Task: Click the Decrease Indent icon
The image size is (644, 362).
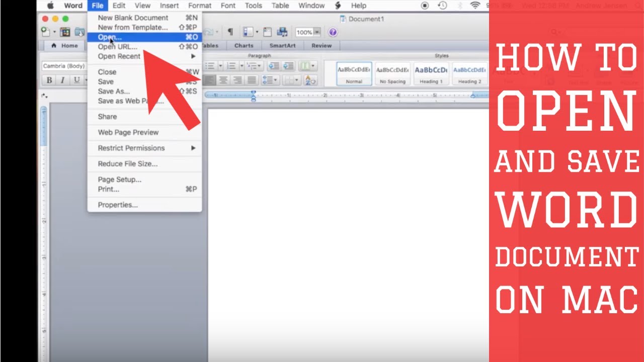Action: click(x=274, y=66)
